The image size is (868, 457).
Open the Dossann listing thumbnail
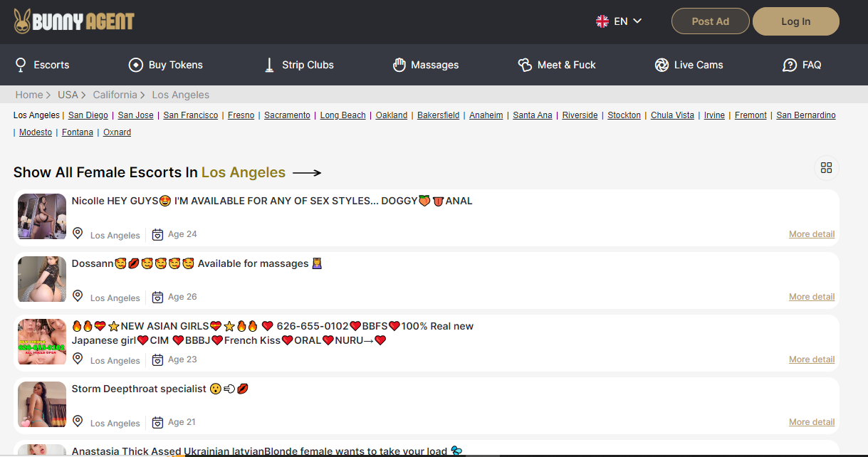pyautogui.click(x=42, y=279)
